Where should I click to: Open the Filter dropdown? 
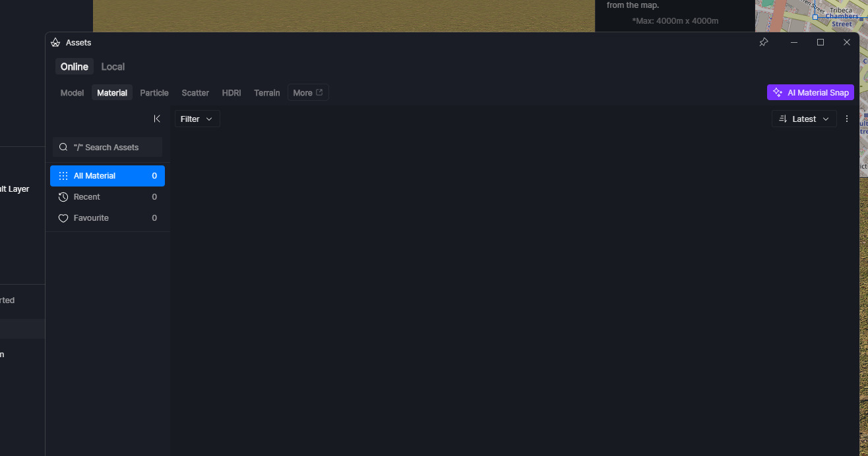pyautogui.click(x=197, y=119)
